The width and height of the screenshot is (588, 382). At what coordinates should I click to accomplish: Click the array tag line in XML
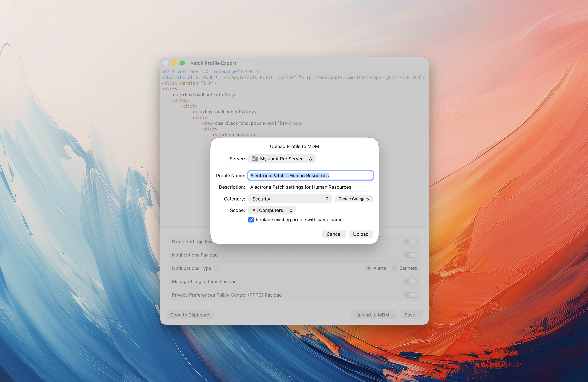[x=181, y=100]
